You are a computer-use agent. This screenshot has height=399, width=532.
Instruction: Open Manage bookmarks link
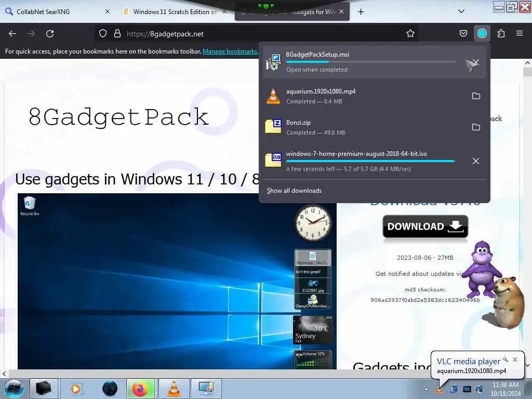pos(230,51)
